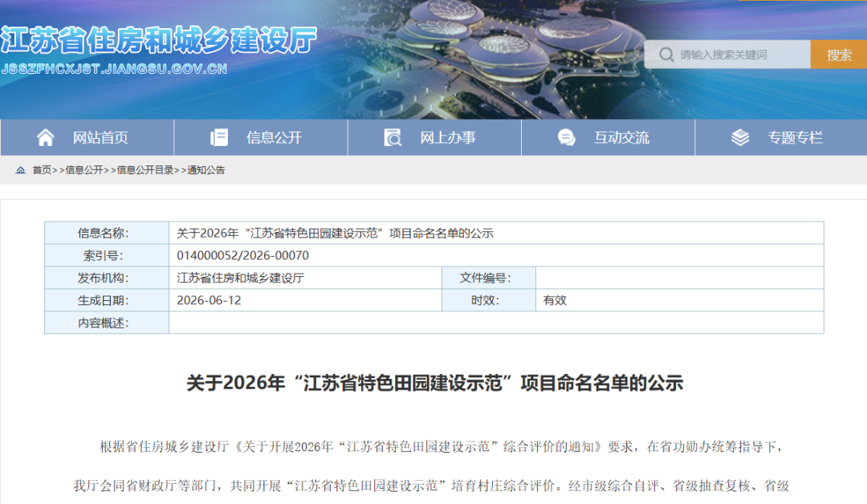
Task: Open the 专题专栏 navigation tab
Action: click(781, 137)
